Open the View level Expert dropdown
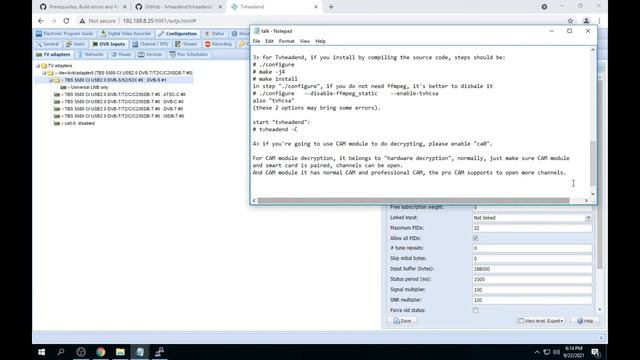The image size is (640, 360). click(540, 321)
